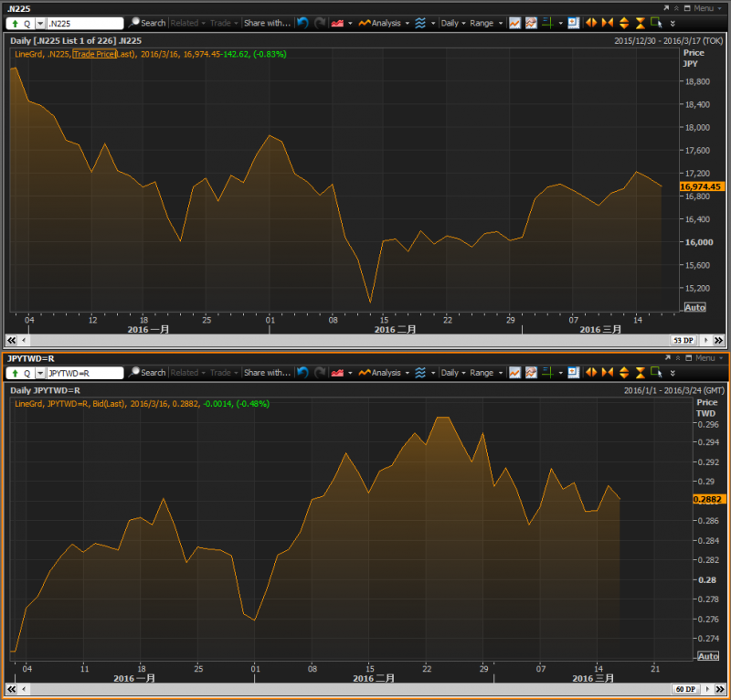This screenshot has height=700, width=731.
Task: Open the Share with... dropdown in .N225 toolbar
Action: point(268,23)
